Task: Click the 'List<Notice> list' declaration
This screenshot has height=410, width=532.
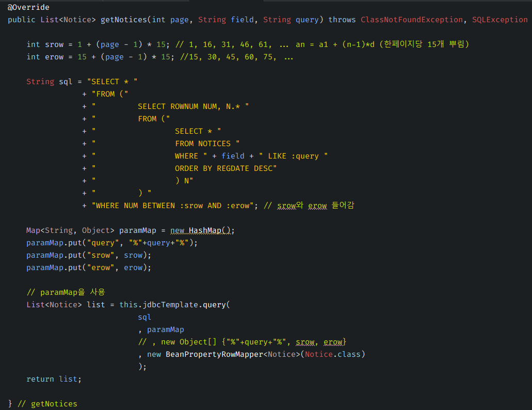Action: point(66,305)
